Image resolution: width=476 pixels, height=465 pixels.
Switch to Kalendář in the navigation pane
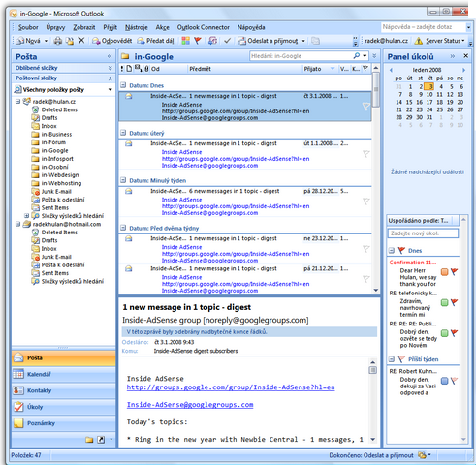(x=64, y=374)
